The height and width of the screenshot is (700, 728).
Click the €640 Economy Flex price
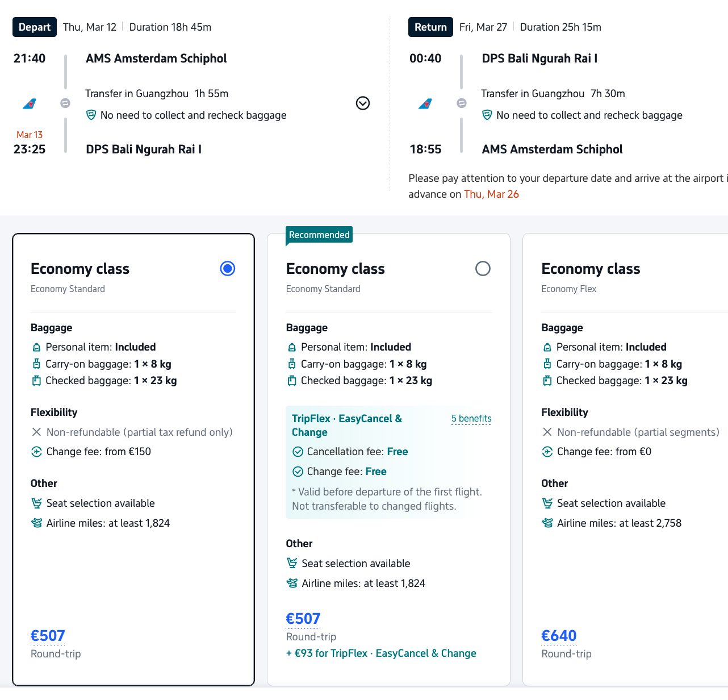point(559,636)
